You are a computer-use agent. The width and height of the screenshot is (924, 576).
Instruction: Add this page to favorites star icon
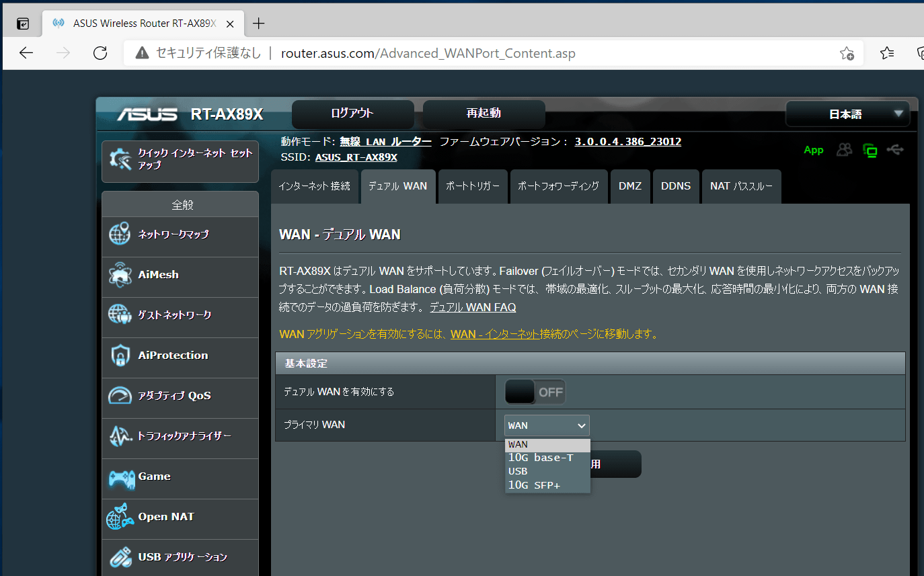pos(847,53)
